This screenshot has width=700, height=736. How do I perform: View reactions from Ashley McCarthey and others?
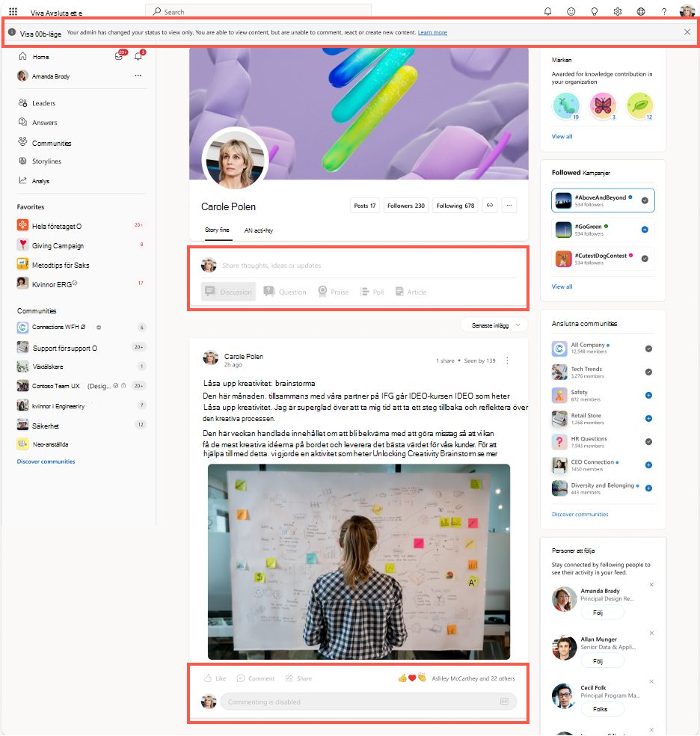(456, 678)
